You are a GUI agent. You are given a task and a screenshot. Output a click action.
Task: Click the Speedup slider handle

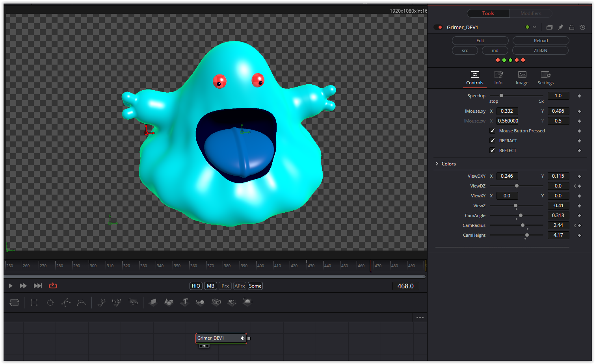coord(501,96)
